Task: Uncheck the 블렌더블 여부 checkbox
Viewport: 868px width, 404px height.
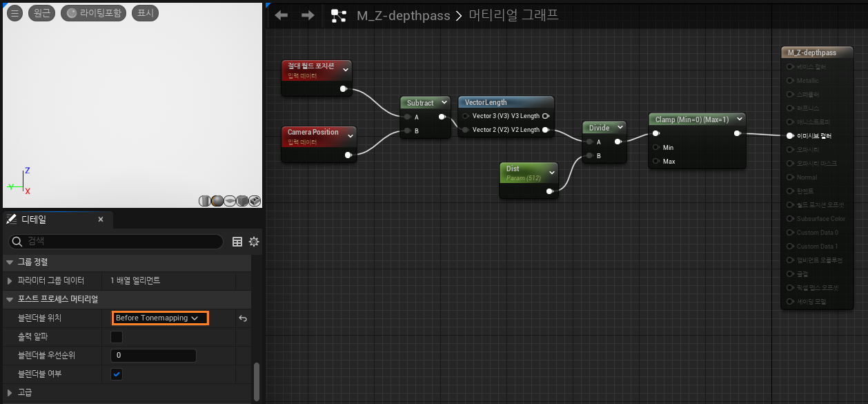Action: [x=117, y=374]
